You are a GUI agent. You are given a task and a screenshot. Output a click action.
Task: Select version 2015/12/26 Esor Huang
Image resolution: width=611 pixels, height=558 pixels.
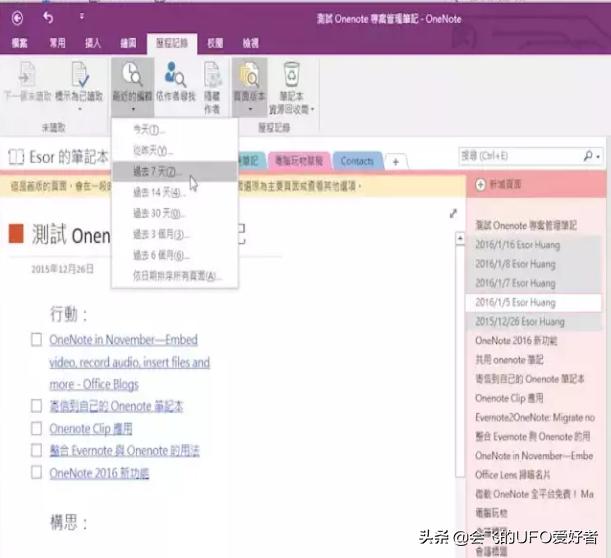(533, 321)
